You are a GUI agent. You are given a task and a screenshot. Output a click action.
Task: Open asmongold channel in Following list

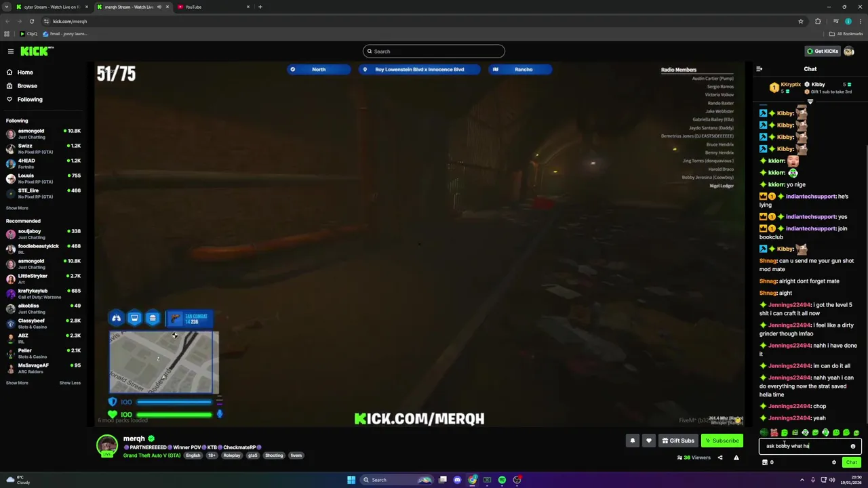tap(43, 134)
